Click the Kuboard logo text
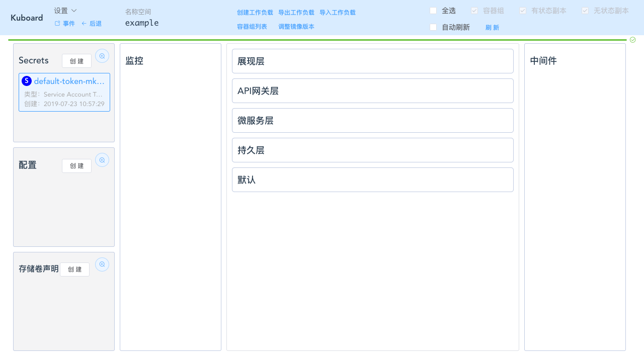This screenshot has height=362, width=644. [x=27, y=18]
